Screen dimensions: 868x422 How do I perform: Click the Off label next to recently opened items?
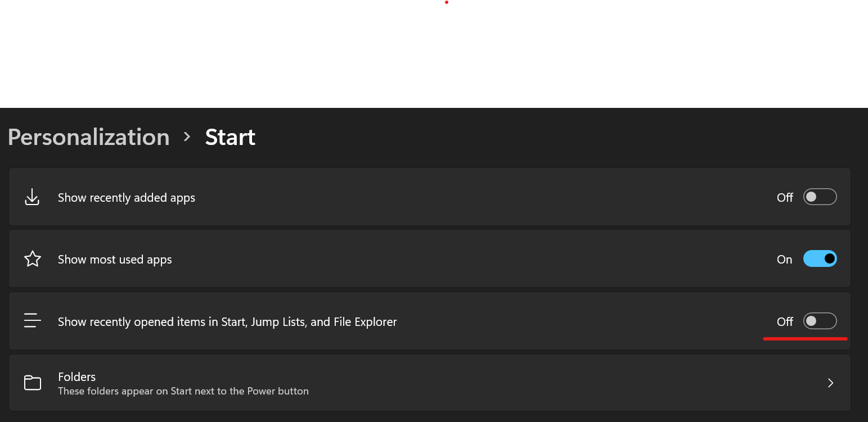(x=785, y=322)
